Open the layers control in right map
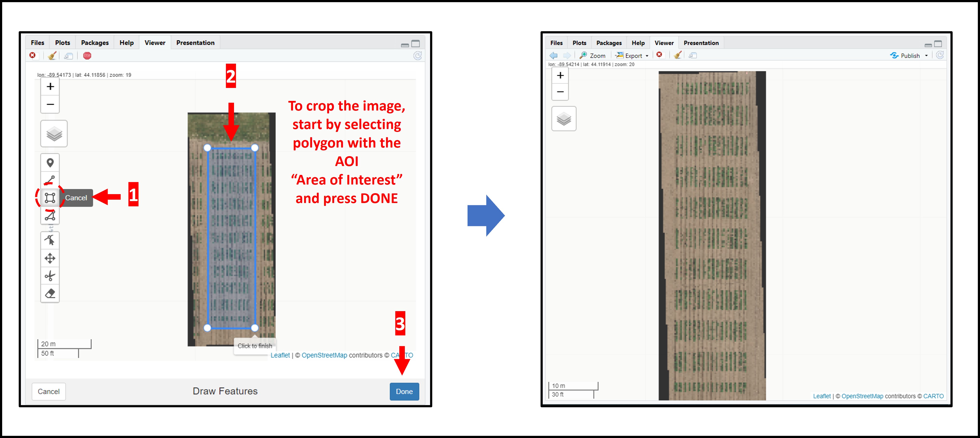The image size is (980, 438). click(x=563, y=119)
